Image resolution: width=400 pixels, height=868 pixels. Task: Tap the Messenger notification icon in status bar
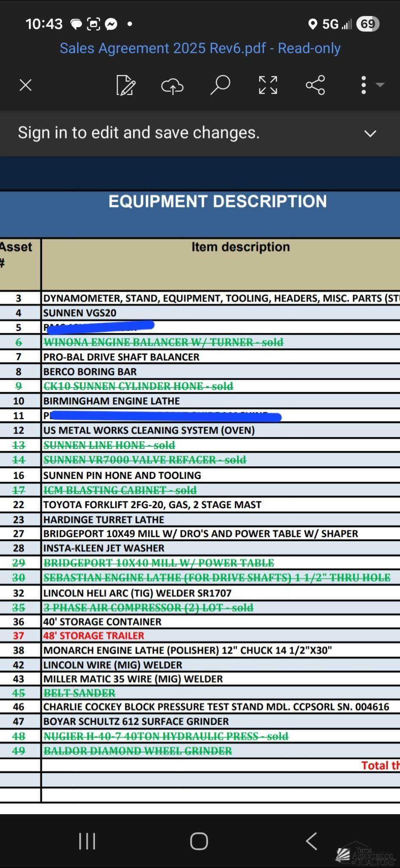tap(111, 24)
